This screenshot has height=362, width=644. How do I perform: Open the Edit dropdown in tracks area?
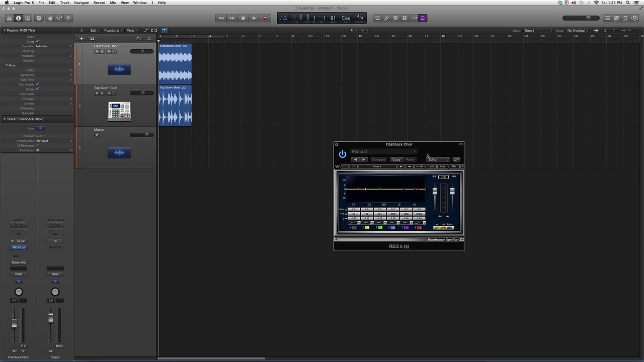tap(95, 30)
